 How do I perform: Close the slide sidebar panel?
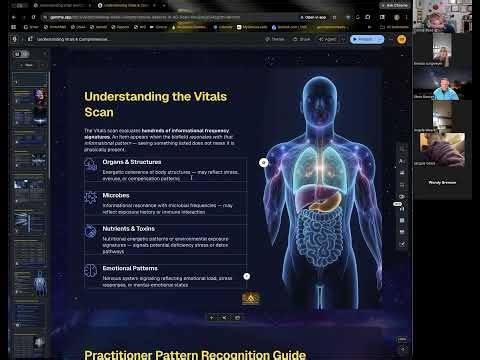(45, 54)
